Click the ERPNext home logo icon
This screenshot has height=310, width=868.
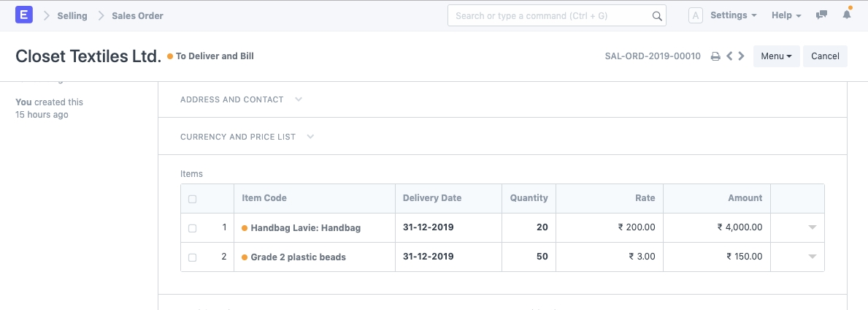click(24, 15)
